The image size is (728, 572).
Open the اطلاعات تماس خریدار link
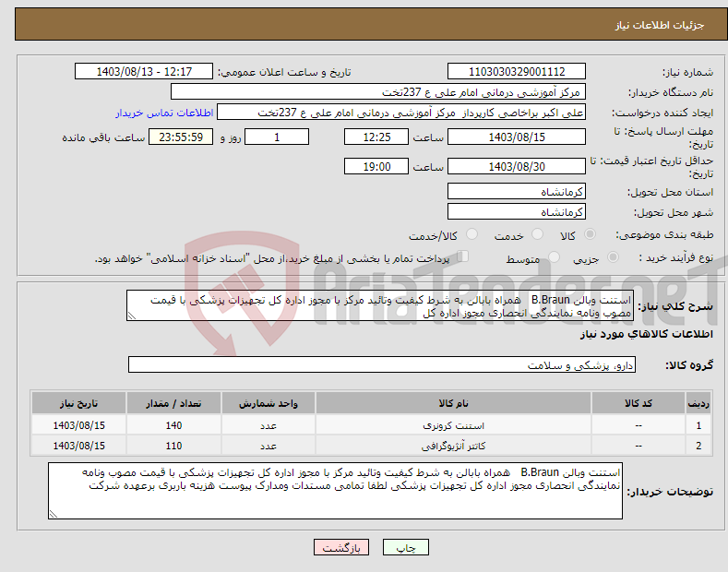point(164,113)
